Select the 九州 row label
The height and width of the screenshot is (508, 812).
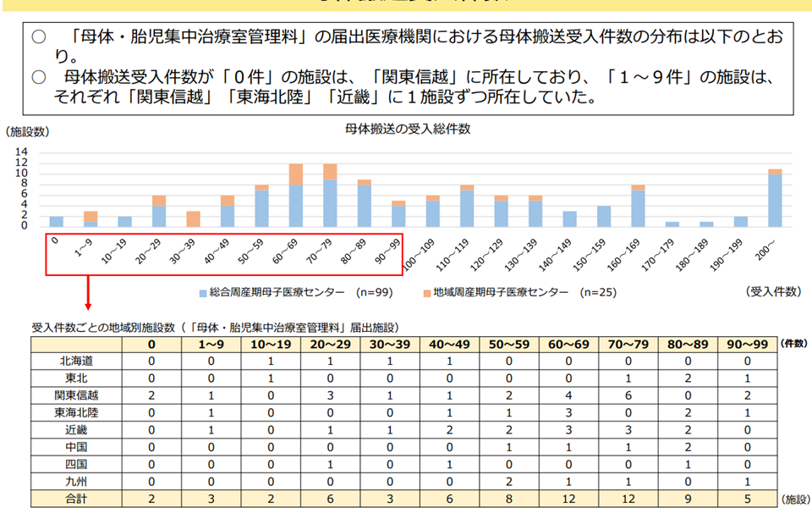pos(74,481)
